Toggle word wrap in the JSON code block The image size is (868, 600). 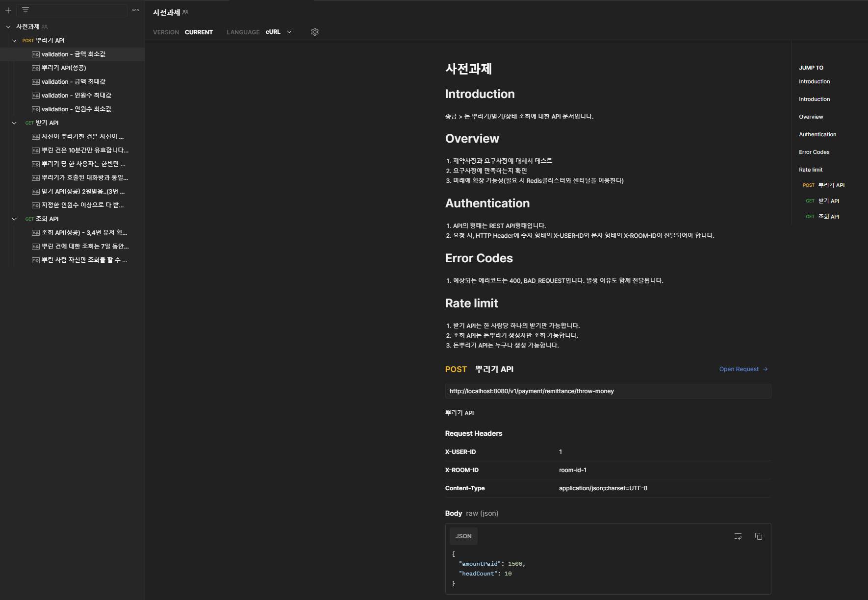coord(738,536)
